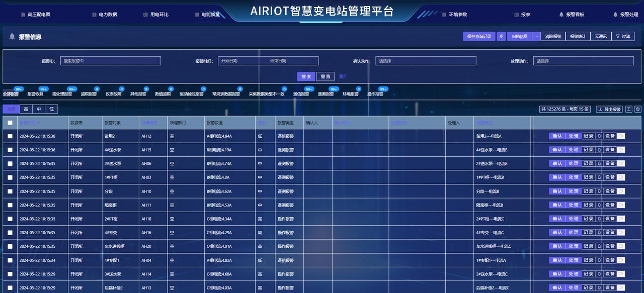Open the 环境参数 top navigation item
The image size is (644, 293).
coord(454,15)
